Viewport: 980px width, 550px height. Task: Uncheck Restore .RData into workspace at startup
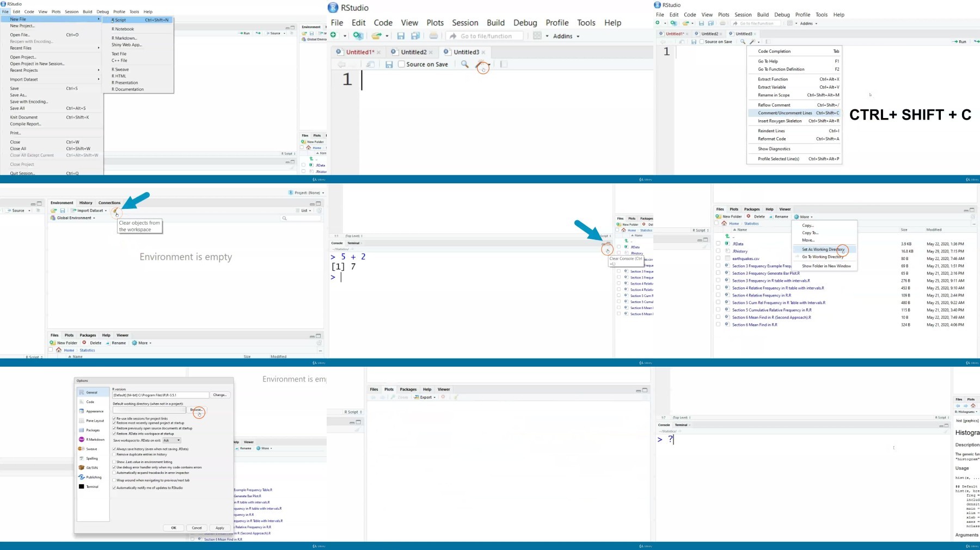[x=114, y=434]
